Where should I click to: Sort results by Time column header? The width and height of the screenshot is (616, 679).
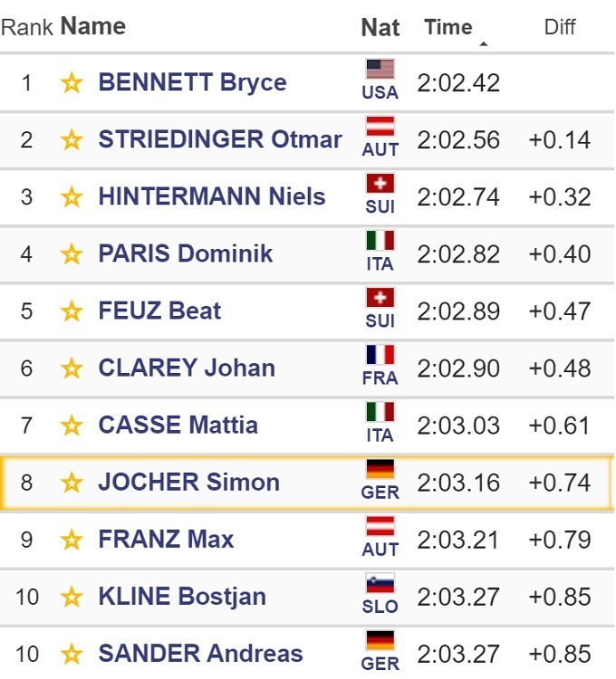coord(448,27)
